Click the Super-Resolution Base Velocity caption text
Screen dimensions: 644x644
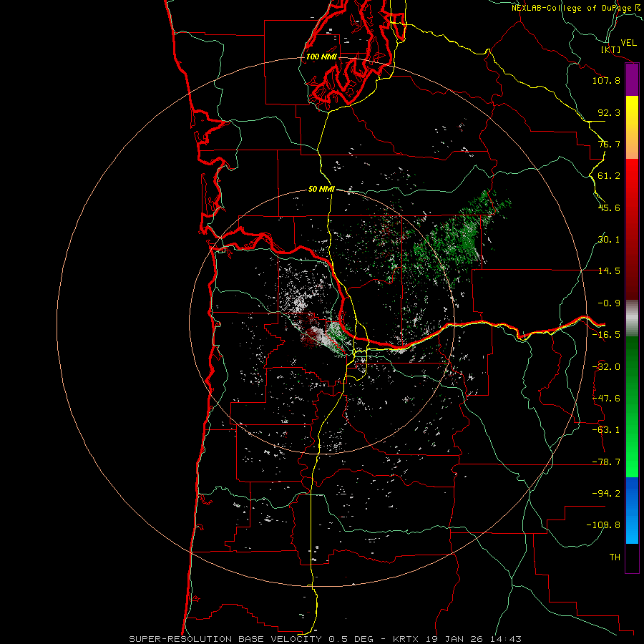(325, 639)
